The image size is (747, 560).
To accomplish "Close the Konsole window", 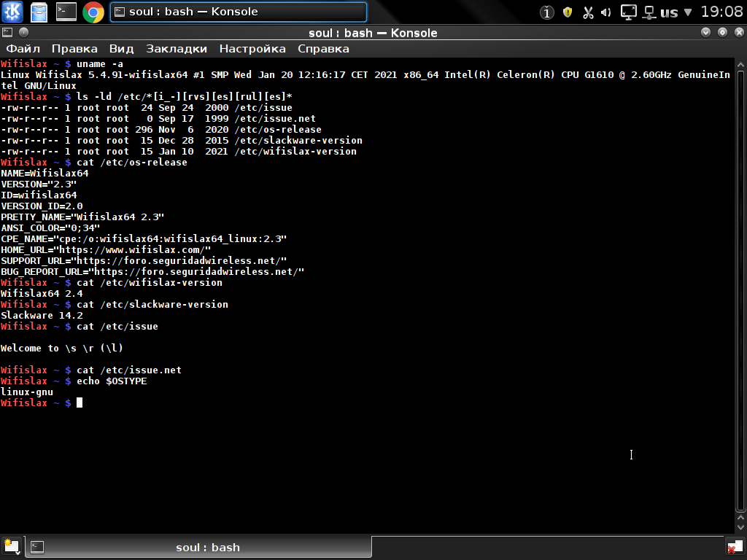I will 739,32.
